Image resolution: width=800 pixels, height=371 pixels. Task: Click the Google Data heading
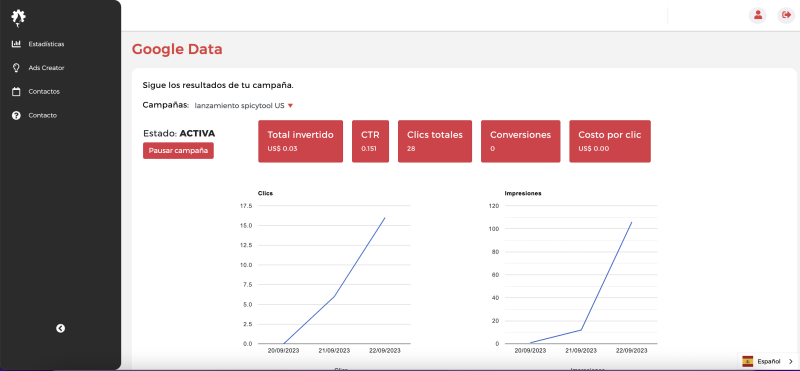[177, 49]
